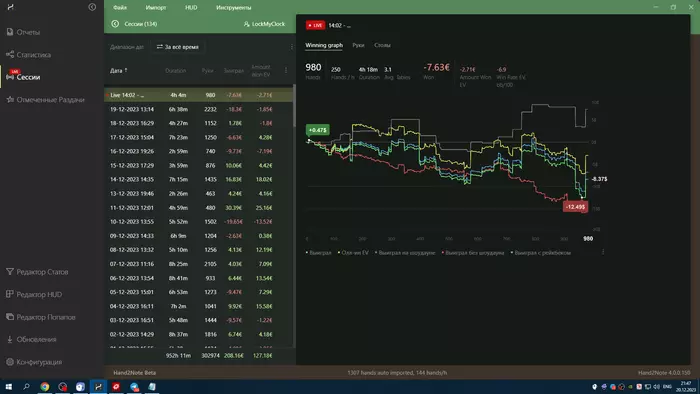
Task: Switch to the Winning graph tab
Action: click(324, 45)
